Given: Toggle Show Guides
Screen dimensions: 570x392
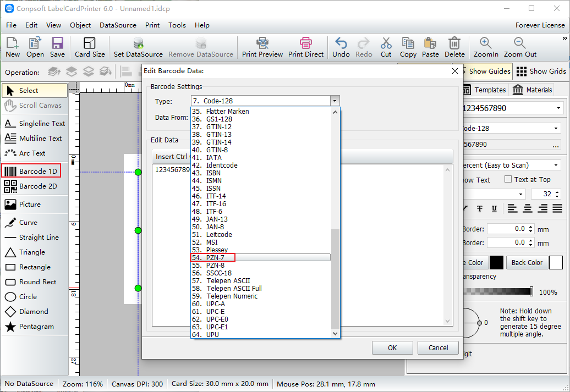Looking at the screenshot, I should point(487,71).
